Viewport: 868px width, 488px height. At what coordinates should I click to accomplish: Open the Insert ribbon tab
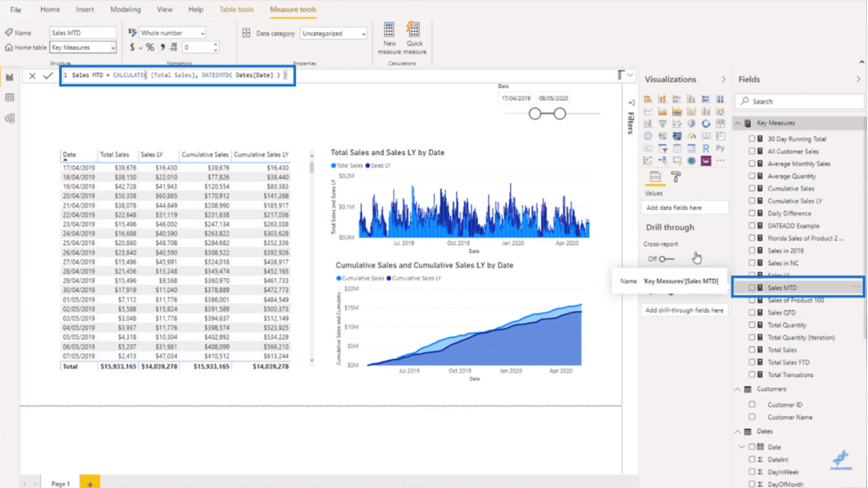[85, 9]
